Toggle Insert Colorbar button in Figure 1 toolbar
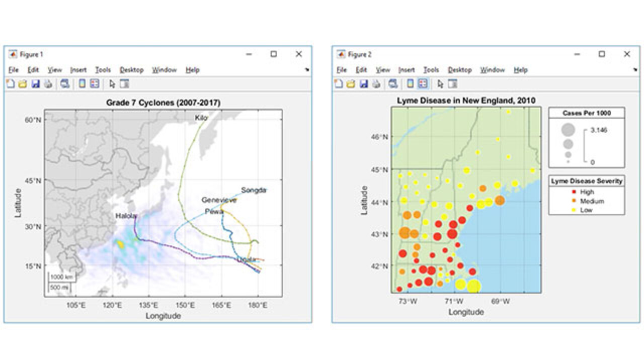 [82, 84]
